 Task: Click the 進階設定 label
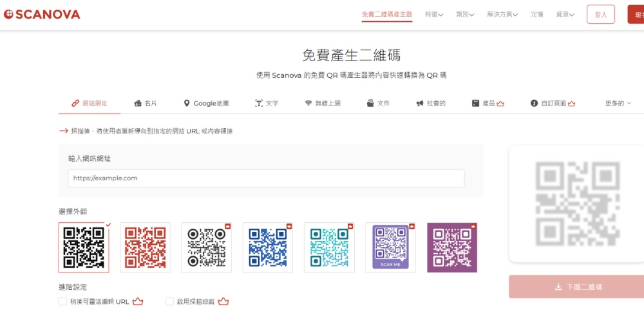point(73,287)
